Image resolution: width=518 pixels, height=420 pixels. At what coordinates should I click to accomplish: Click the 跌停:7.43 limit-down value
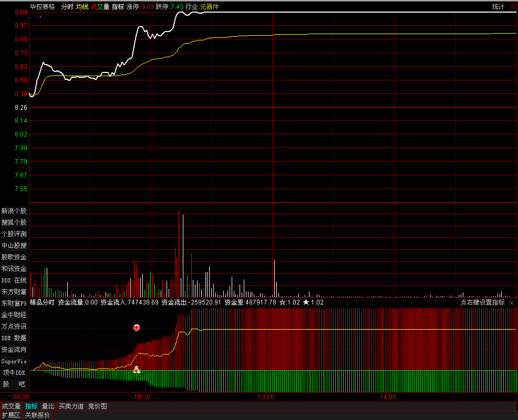point(170,7)
